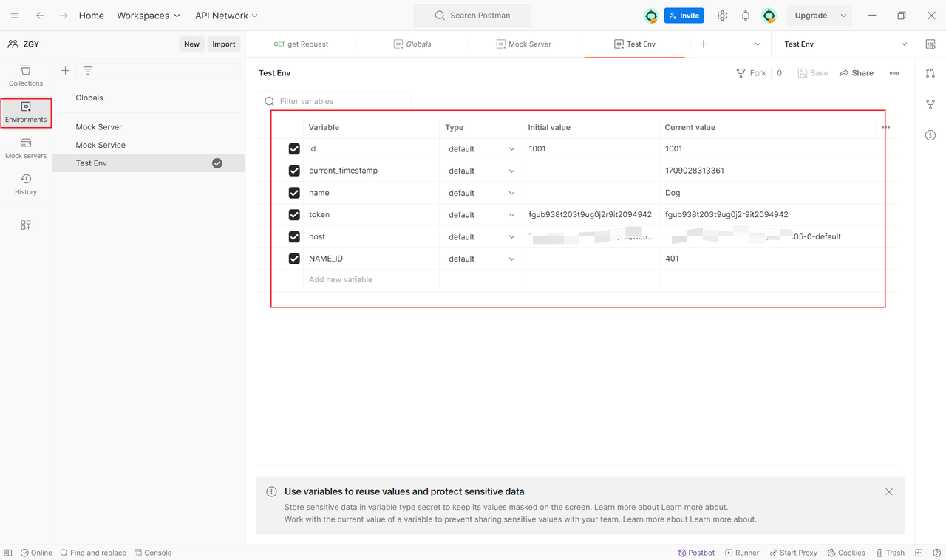Open the environment quick look icon
The image size is (946, 560).
(x=930, y=44)
